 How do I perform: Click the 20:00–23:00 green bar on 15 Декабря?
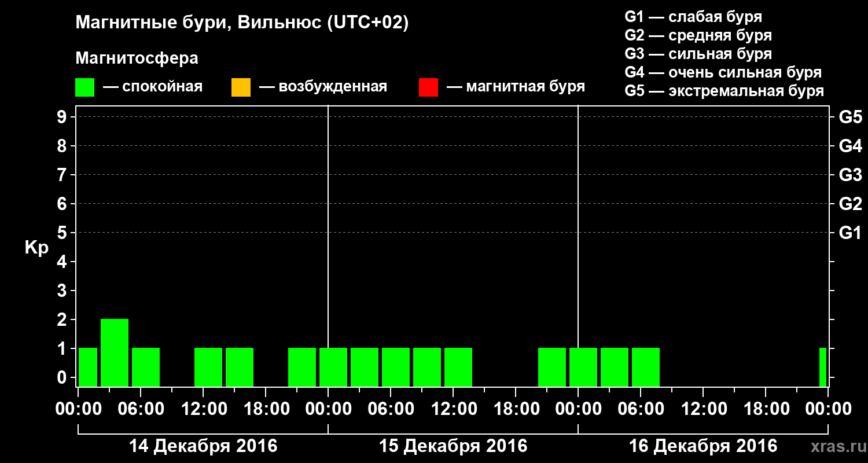click(x=552, y=367)
